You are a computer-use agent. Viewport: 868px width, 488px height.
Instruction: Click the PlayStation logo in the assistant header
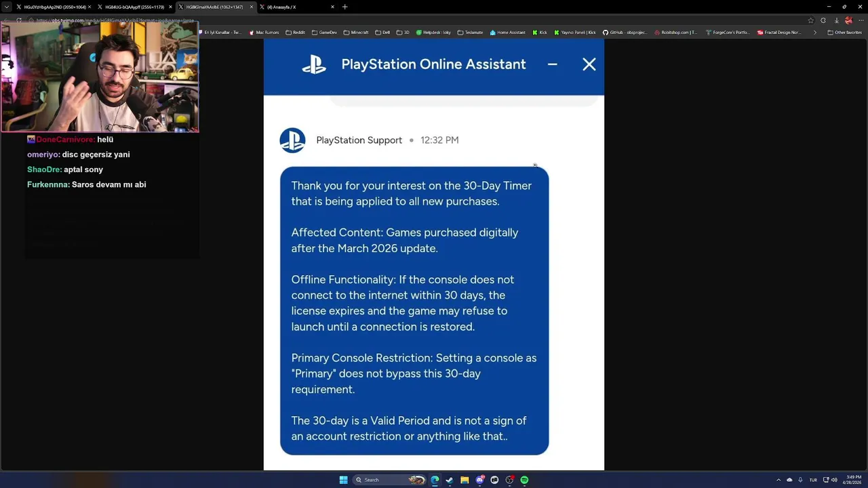tap(314, 64)
